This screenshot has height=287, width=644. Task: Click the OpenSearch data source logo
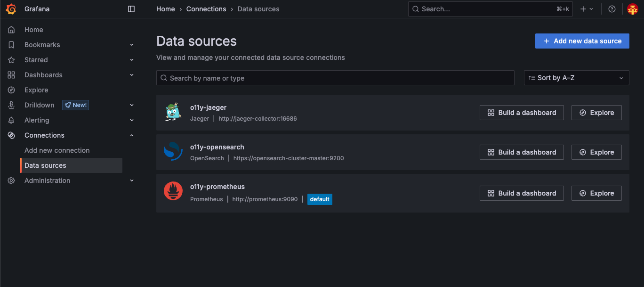pos(173,152)
